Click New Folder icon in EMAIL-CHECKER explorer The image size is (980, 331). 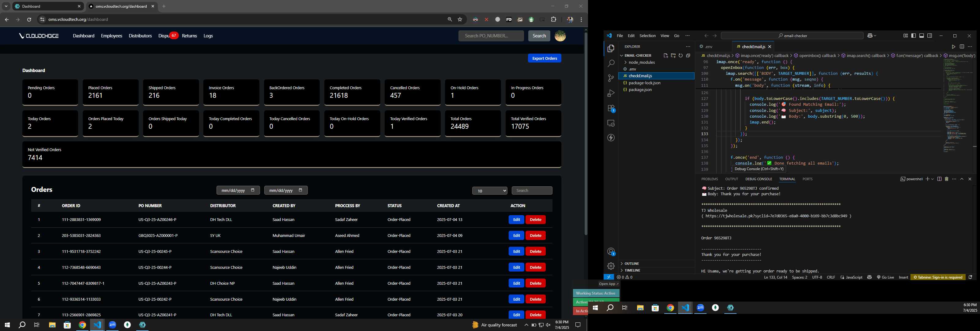[x=673, y=55]
